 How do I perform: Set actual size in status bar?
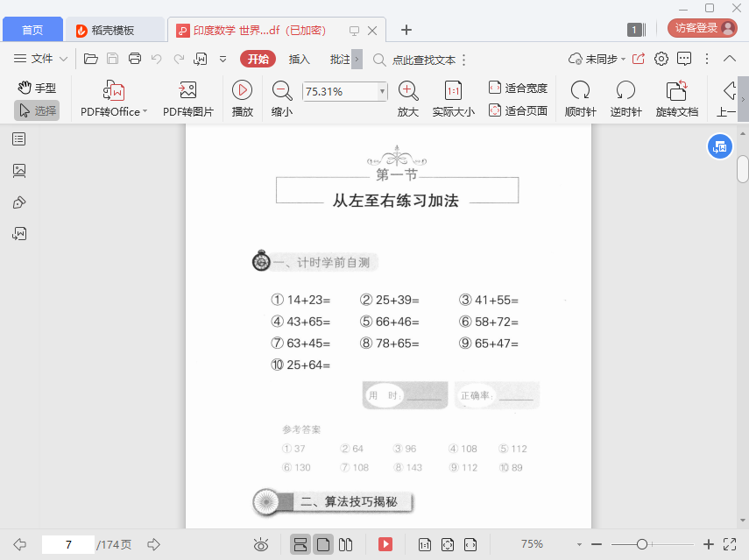coord(424,544)
